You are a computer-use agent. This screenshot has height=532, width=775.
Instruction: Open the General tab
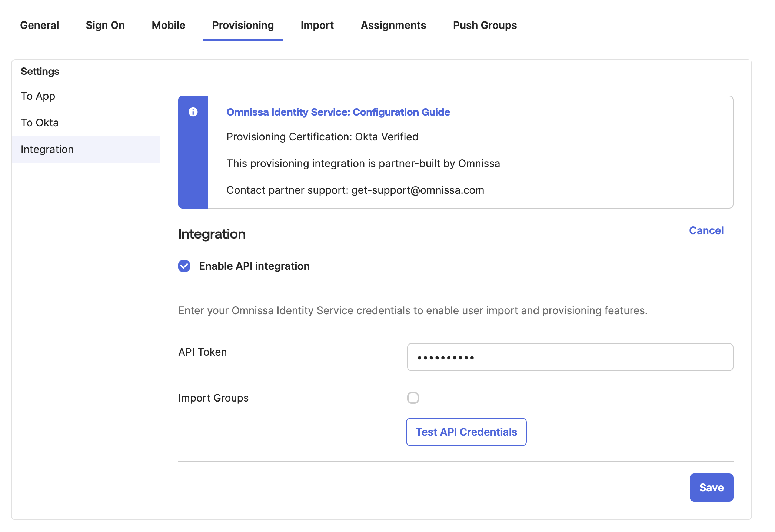tap(39, 25)
